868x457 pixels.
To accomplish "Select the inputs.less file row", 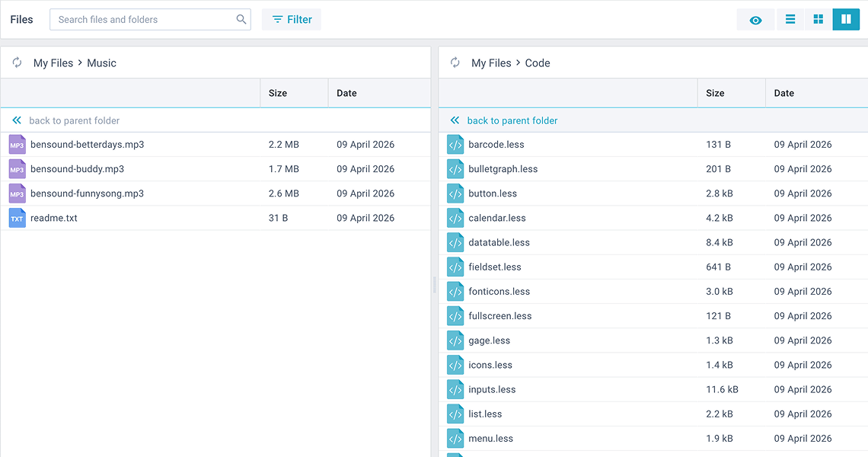I will pyautogui.click(x=571, y=390).
